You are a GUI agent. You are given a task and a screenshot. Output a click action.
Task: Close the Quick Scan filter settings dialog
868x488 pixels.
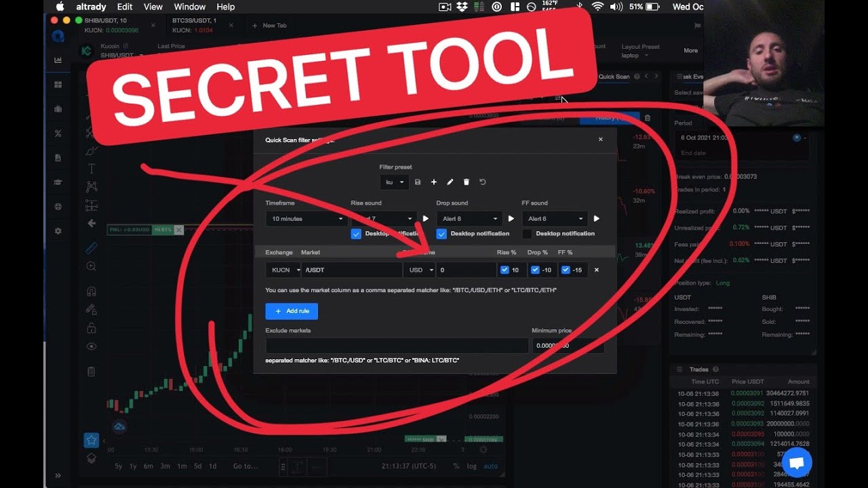[x=600, y=139]
